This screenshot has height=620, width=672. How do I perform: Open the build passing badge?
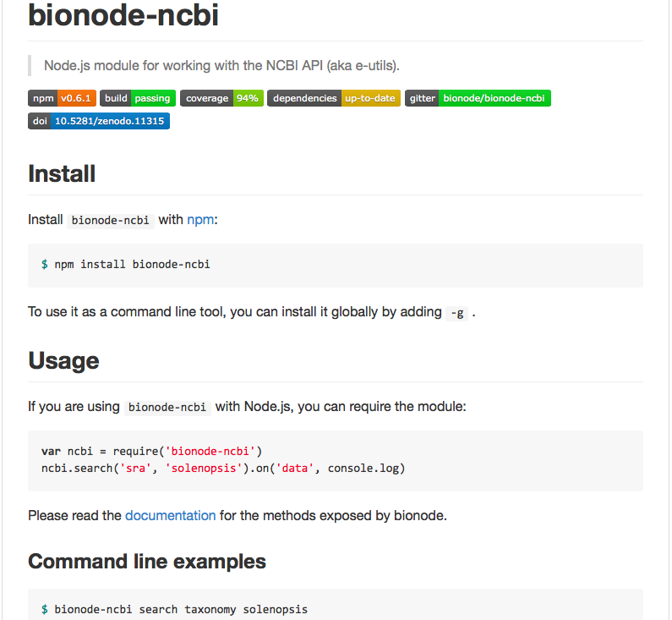138,98
